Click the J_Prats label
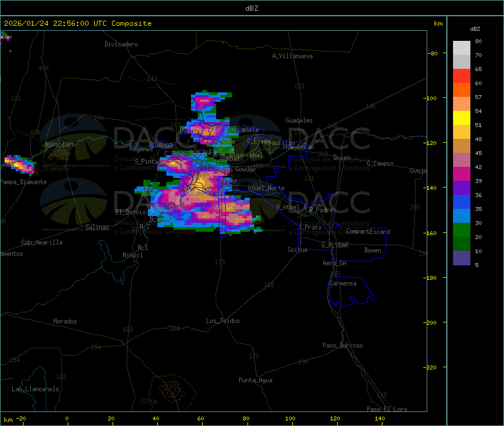This screenshot has height=426, width=504. 310,227
